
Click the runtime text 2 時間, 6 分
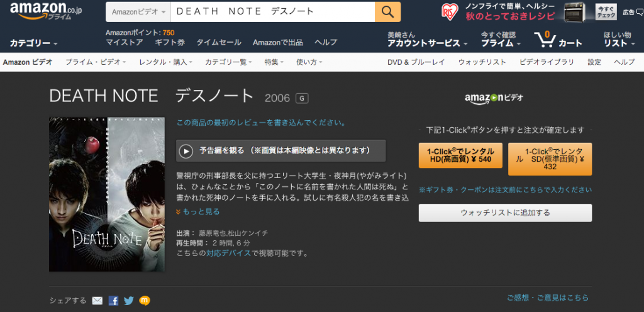tap(231, 243)
